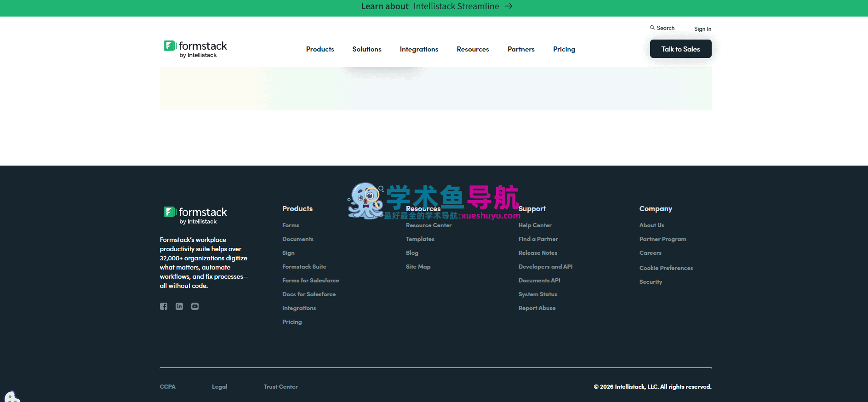Open the About Us link
Viewport: 868px width, 402px height.
tap(652, 225)
